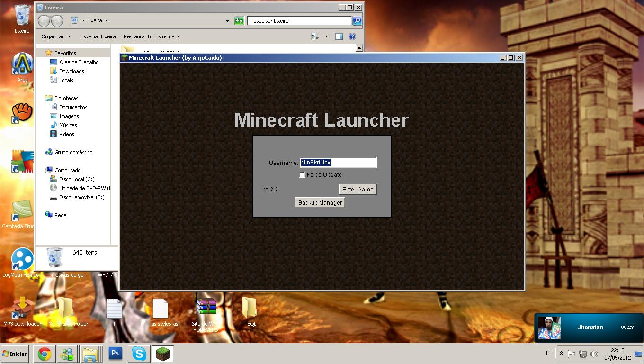Click the scroll up arrow in Lixeira file list

click(359, 48)
